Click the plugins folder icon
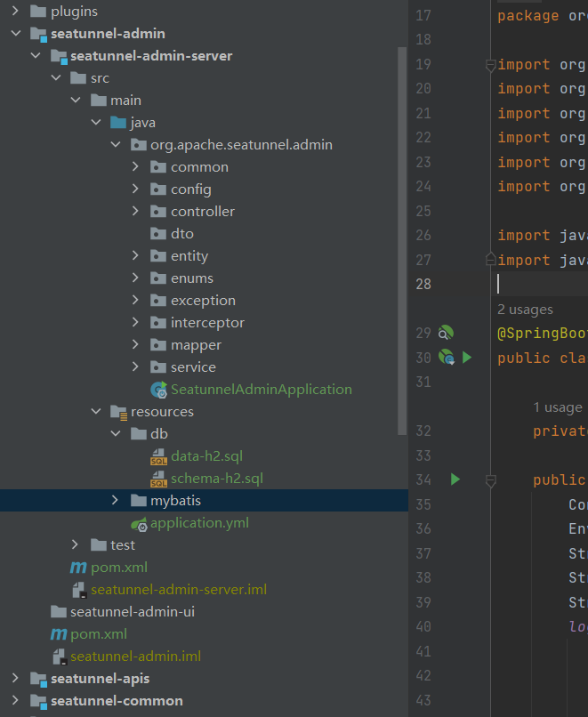 (x=38, y=12)
